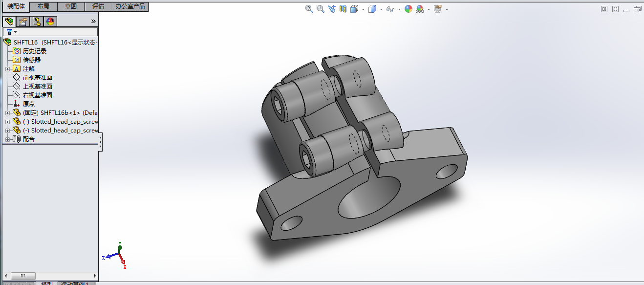Viewport: 644px width, 285px height.
Task: Click the Previous View icon
Action: tap(332, 9)
